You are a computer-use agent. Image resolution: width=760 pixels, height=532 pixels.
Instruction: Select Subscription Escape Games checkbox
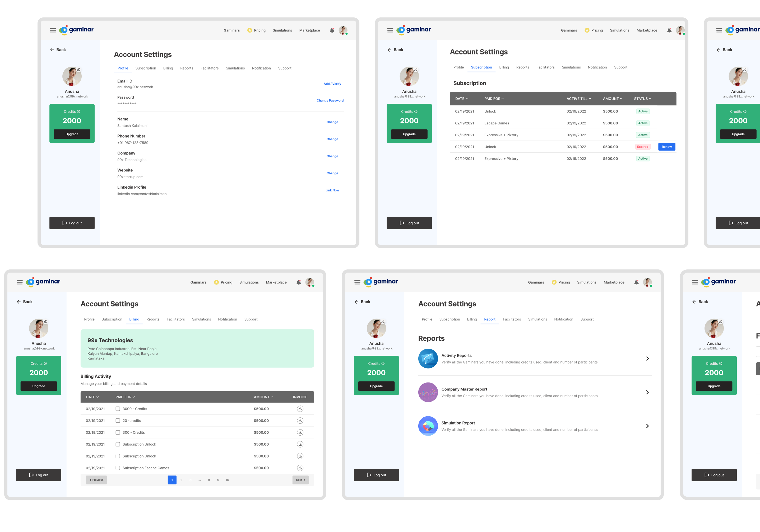click(x=118, y=468)
